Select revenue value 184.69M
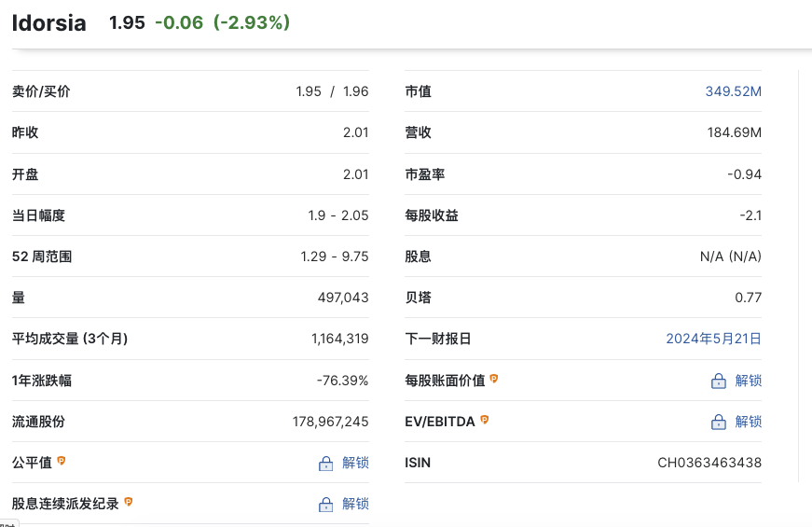The height and width of the screenshot is (527, 812). coord(735,132)
